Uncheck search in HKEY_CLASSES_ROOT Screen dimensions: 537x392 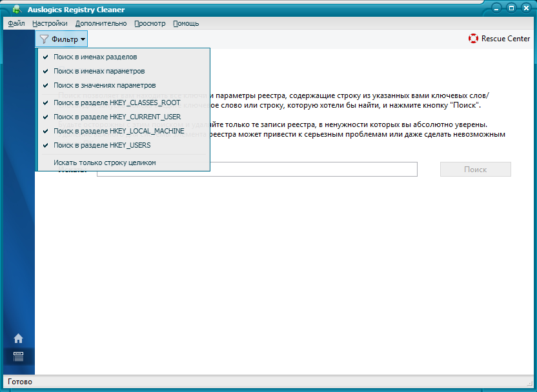point(124,103)
